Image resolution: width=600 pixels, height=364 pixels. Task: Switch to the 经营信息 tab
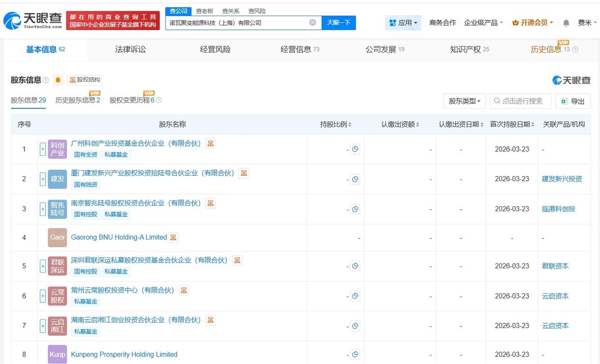click(300, 49)
